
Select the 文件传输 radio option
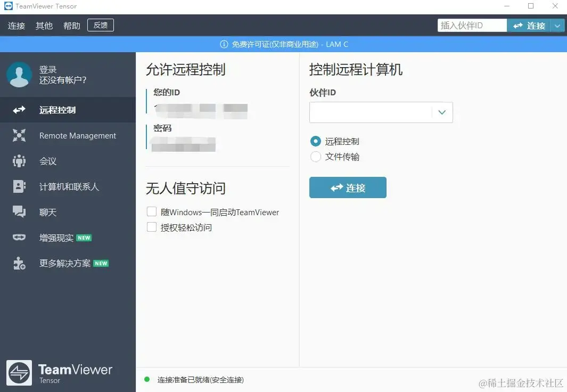[315, 157]
